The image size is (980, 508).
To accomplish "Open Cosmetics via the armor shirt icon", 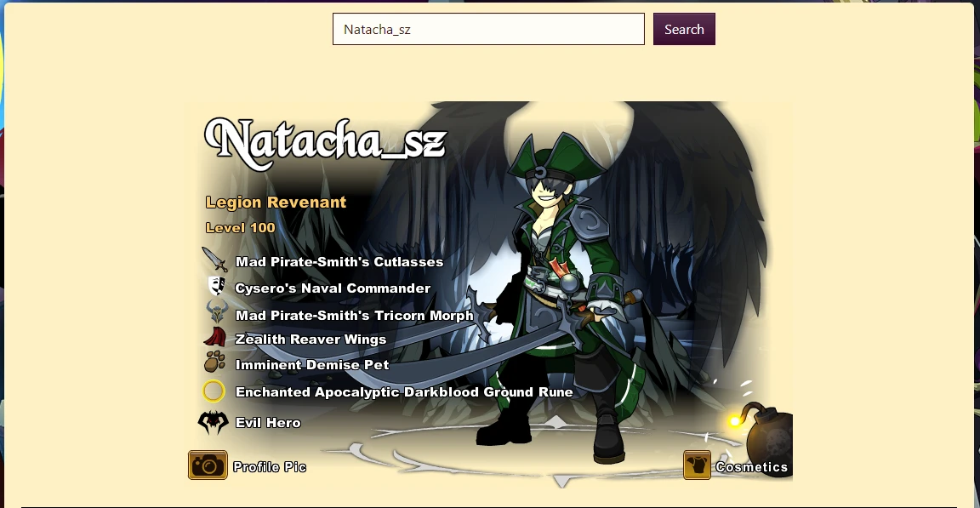I will click(x=697, y=465).
